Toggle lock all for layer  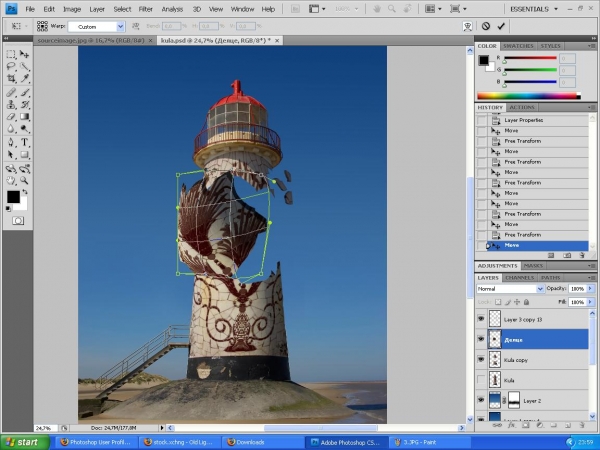527,302
